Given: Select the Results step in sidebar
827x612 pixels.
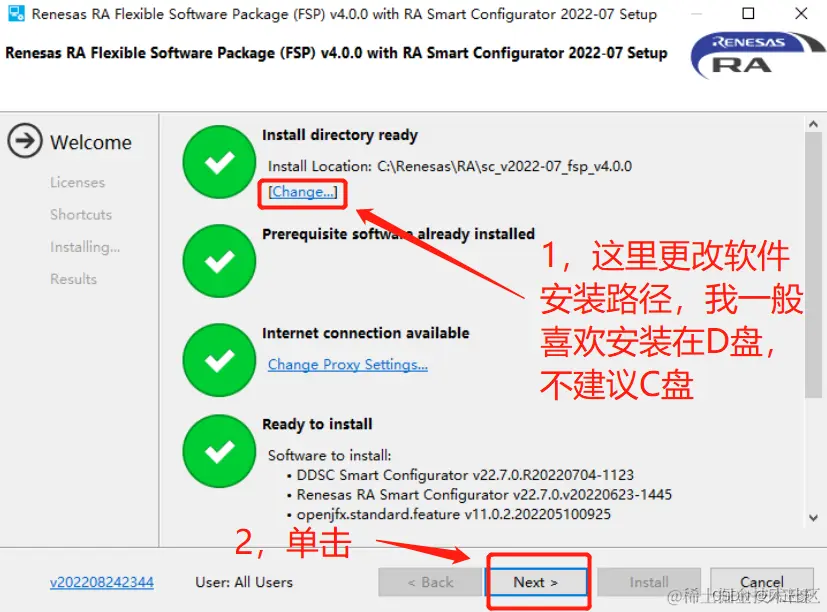Looking at the screenshot, I should [73, 279].
